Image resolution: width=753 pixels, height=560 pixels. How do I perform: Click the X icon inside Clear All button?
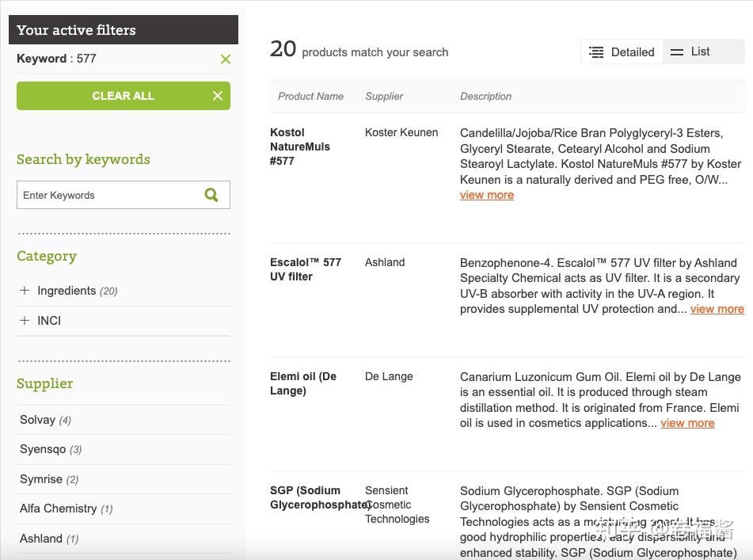point(218,96)
